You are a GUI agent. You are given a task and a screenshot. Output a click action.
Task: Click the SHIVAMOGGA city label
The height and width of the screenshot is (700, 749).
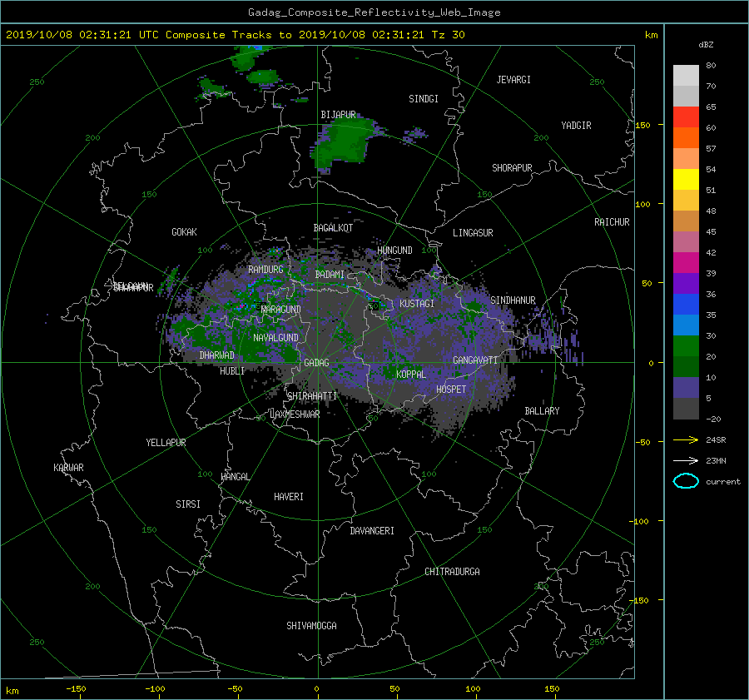point(311,626)
